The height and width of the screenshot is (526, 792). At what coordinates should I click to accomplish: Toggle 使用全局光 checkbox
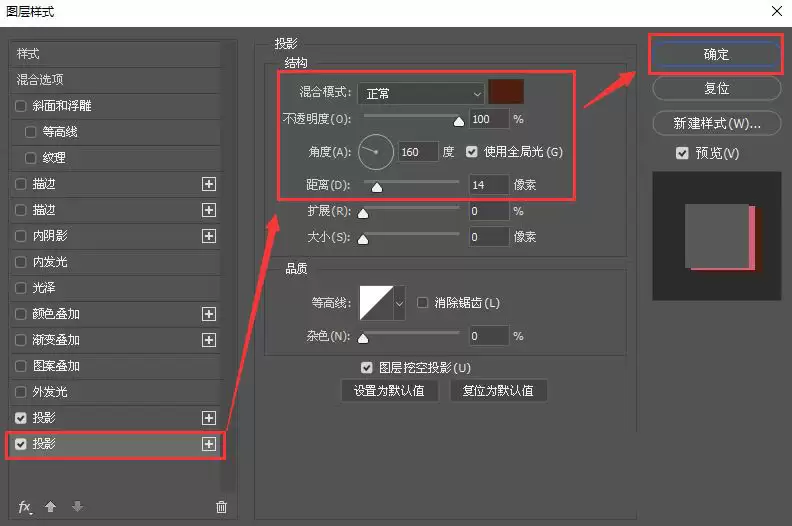472,152
